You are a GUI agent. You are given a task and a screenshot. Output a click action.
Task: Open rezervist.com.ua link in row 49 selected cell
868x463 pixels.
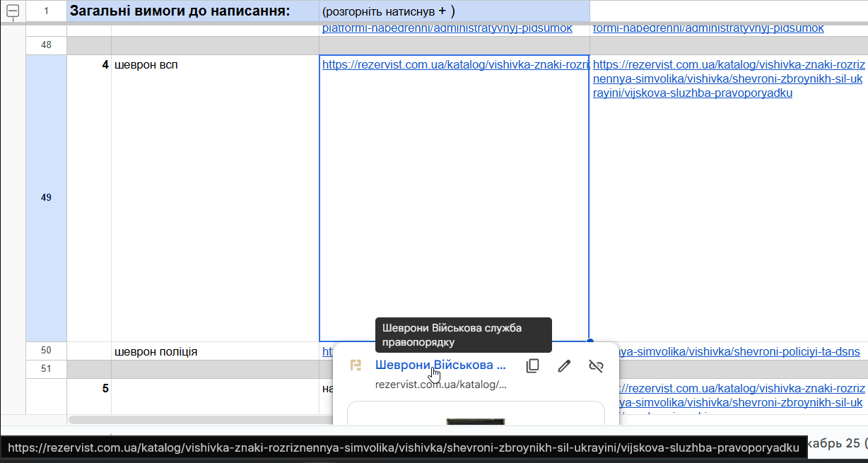[x=455, y=64]
